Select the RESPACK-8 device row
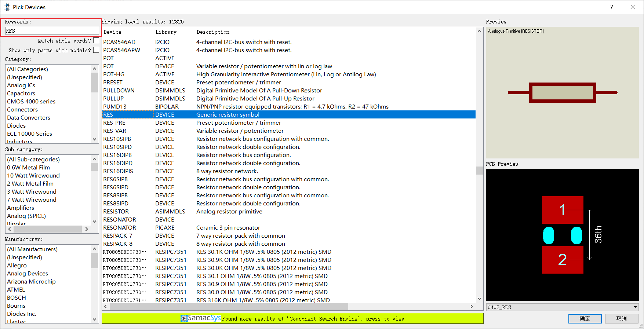This screenshot has width=644, height=329. click(x=289, y=244)
